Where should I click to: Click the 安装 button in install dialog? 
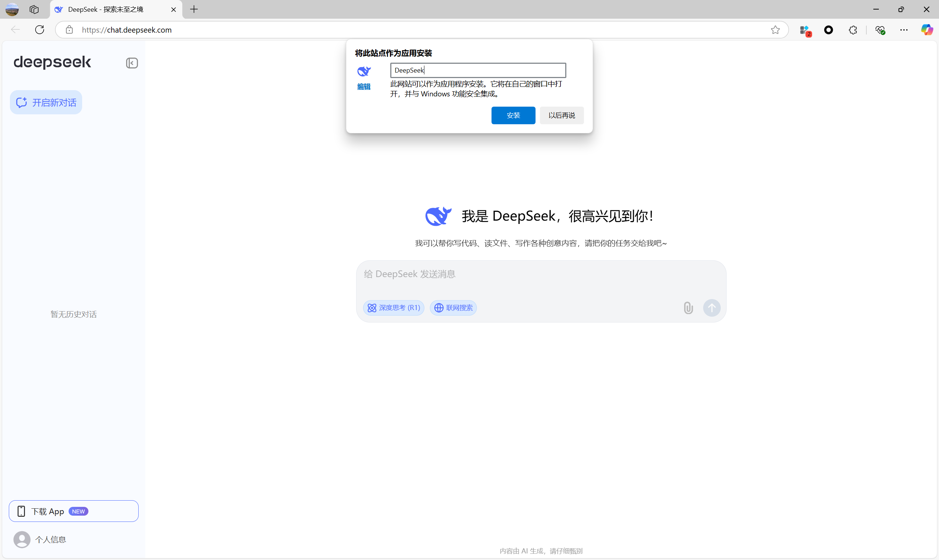click(x=513, y=115)
